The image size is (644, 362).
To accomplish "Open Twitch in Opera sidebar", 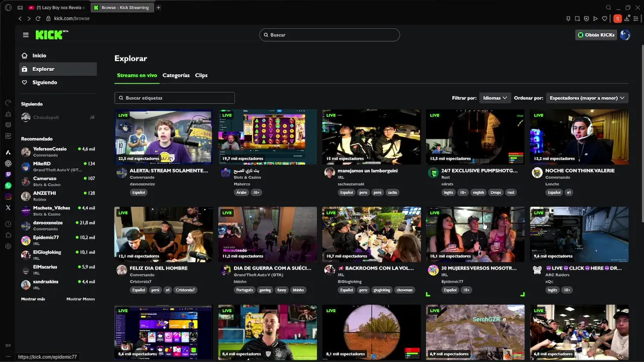I will tap(8, 174).
